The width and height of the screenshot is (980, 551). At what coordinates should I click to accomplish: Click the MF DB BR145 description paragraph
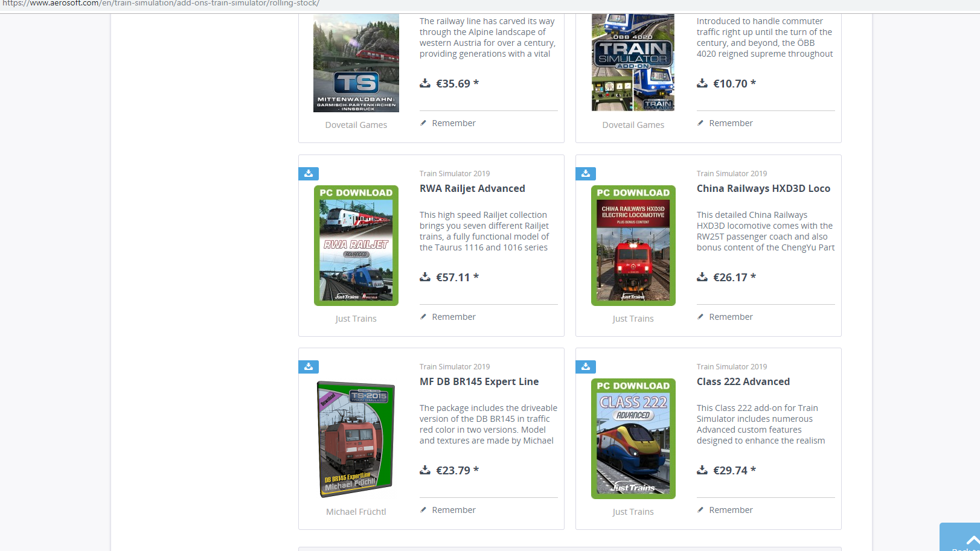tap(488, 424)
